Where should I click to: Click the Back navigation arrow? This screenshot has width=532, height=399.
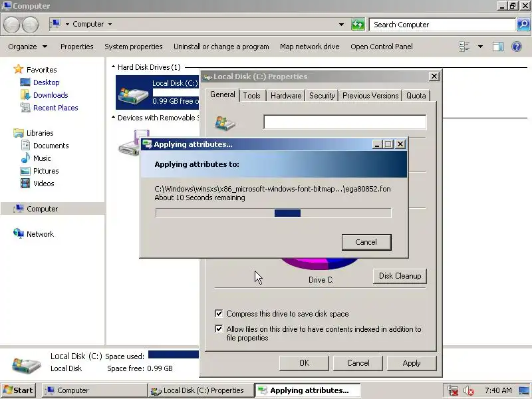(12, 25)
